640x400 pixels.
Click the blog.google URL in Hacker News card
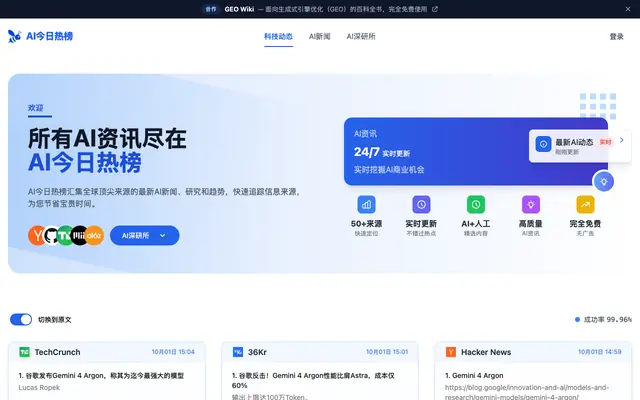[x=527, y=392]
